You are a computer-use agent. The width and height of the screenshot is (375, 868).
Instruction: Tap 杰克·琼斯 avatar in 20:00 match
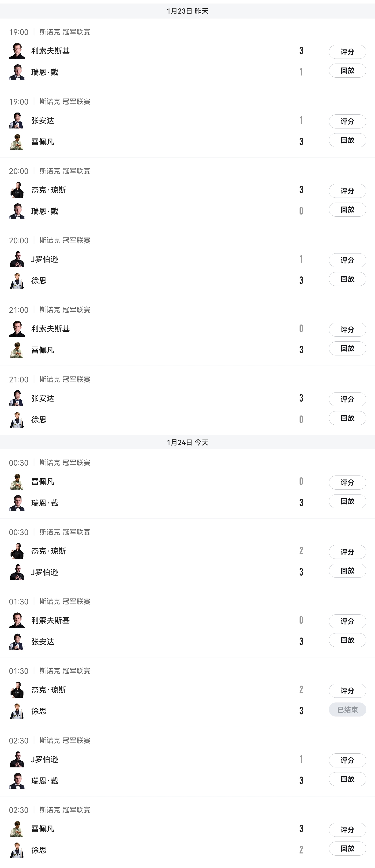[x=17, y=190]
